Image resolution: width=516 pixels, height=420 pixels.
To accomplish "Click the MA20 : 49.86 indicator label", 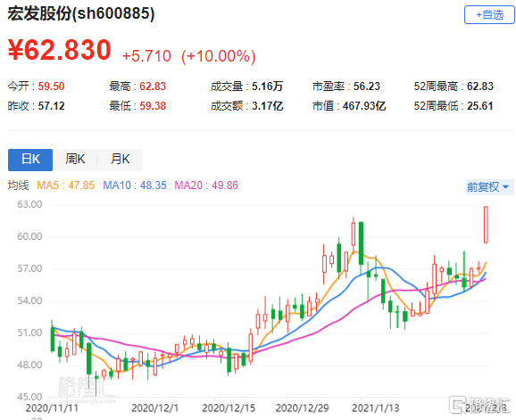I will pyautogui.click(x=206, y=185).
